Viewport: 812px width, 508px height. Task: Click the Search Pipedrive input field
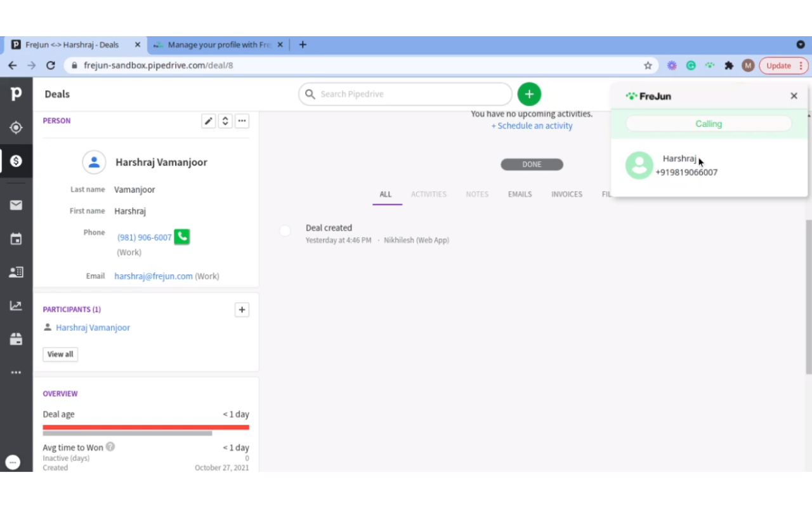406,94
